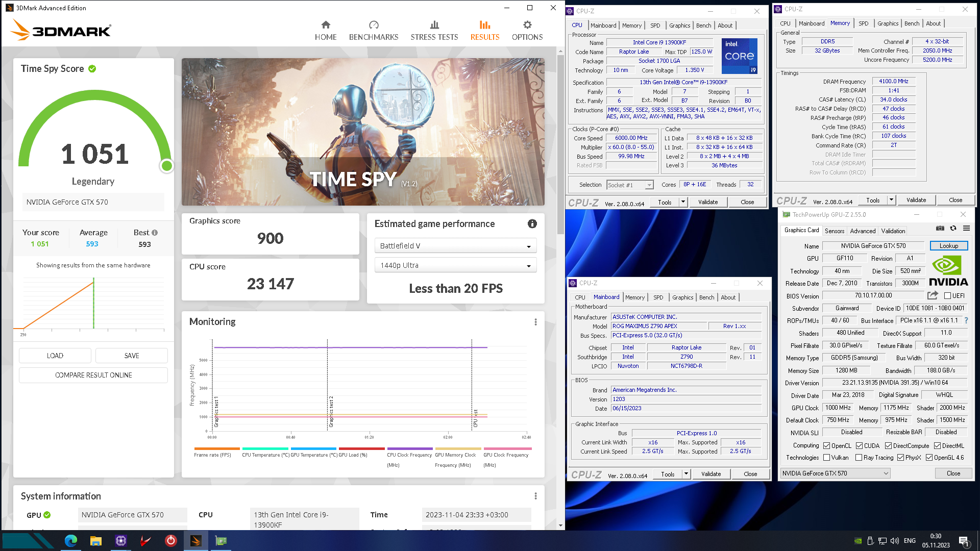This screenshot has width=980, height=551.
Task: Click the ENG language indicator
Action: click(x=910, y=541)
